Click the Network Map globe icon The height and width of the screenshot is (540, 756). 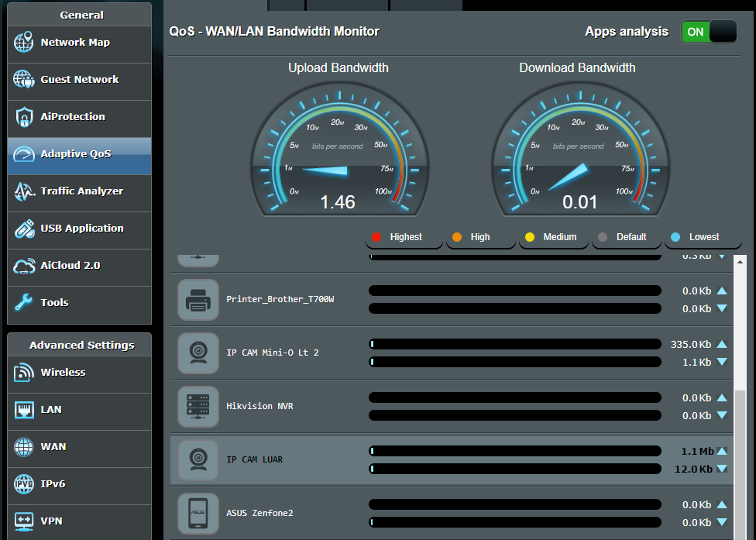[x=24, y=43]
